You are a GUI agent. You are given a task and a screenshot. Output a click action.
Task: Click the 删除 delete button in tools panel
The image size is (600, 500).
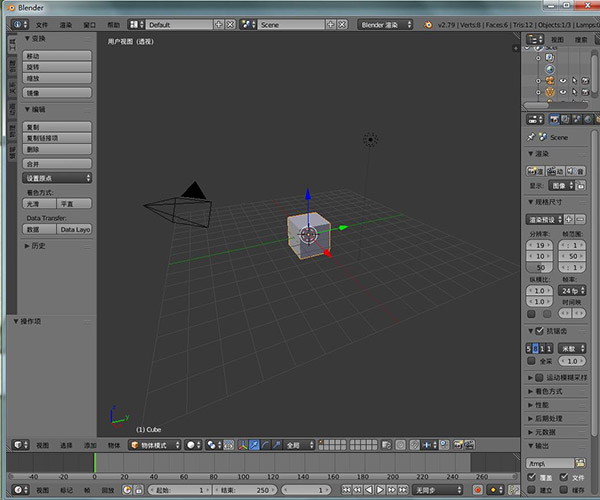58,148
